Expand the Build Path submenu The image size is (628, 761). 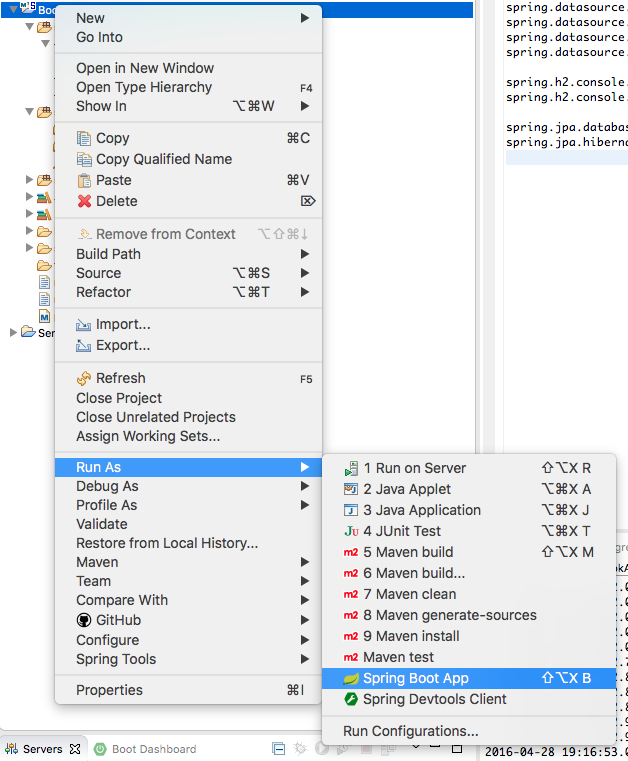[x=188, y=254]
